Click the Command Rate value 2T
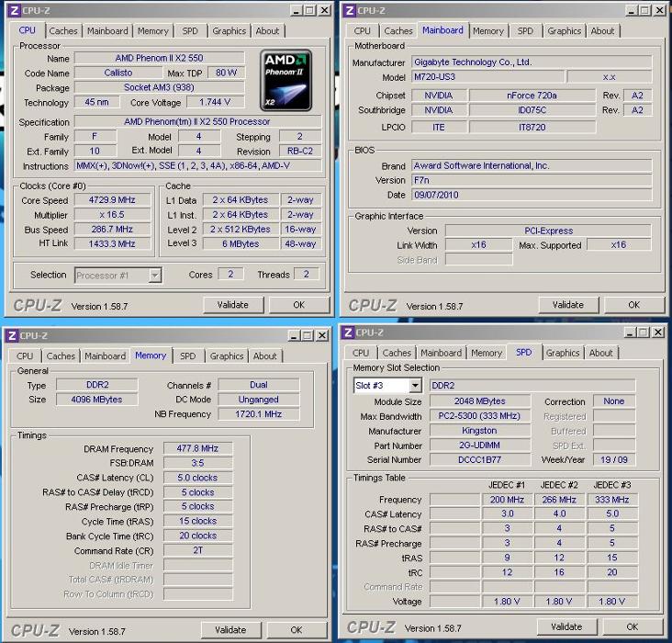 (x=198, y=550)
